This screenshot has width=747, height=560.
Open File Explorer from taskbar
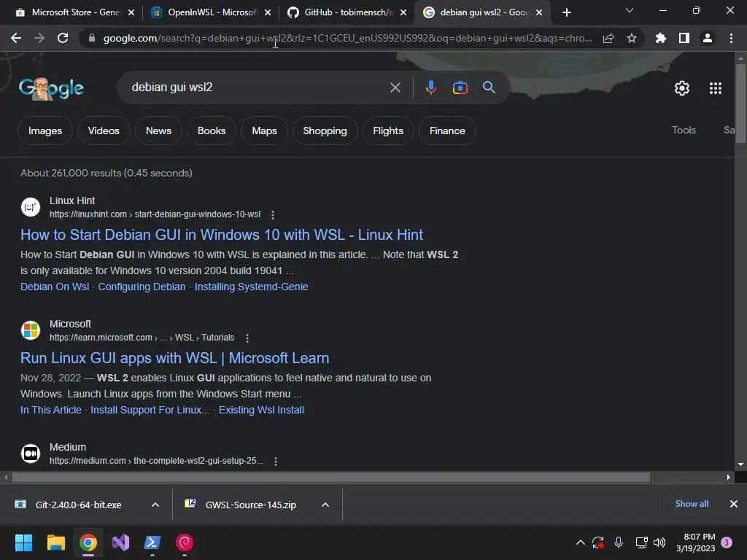55,542
